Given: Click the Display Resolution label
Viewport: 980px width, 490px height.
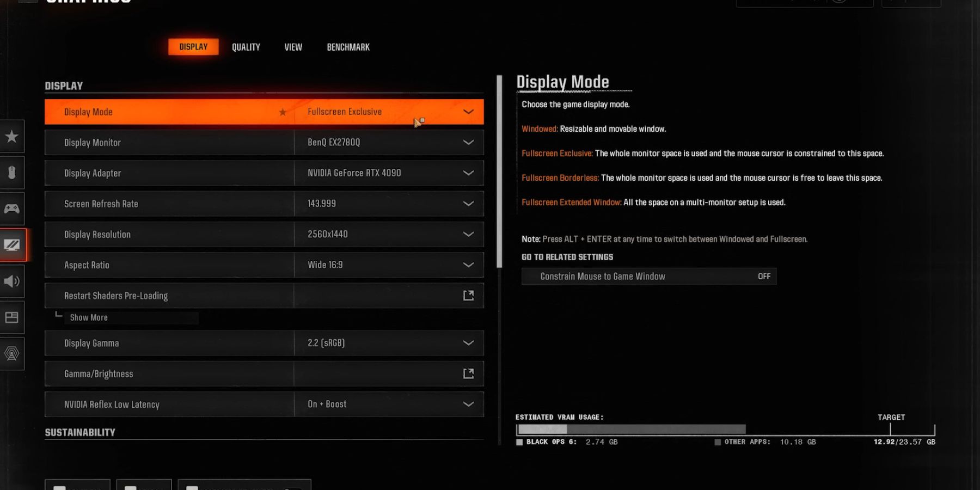Looking at the screenshot, I should click(x=97, y=235).
